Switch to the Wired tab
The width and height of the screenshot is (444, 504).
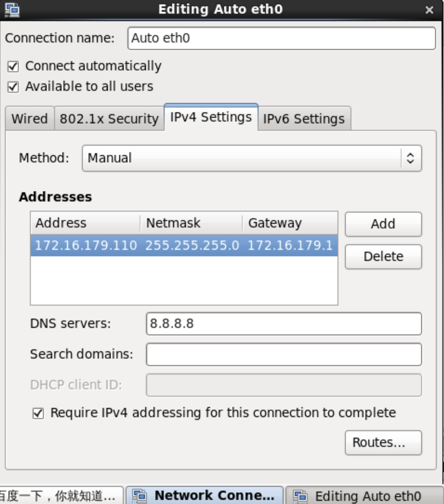tap(29, 119)
